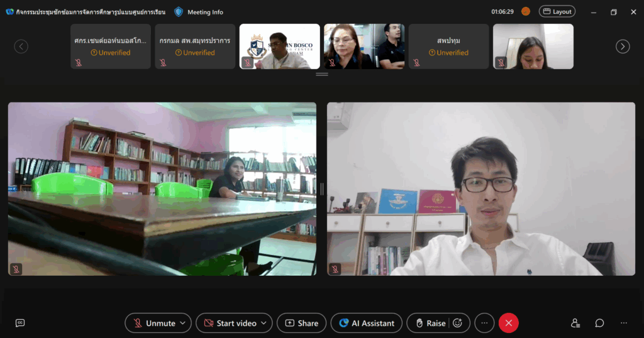This screenshot has width=644, height=338.
Task: Click the red leave meeting button
Action: (x=508, y=323)
